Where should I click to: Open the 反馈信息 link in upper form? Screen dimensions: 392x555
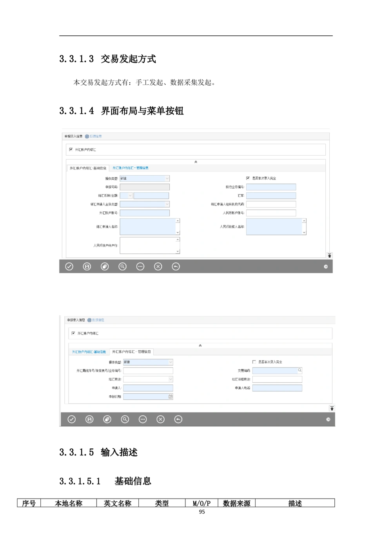(x=95, y=136)
